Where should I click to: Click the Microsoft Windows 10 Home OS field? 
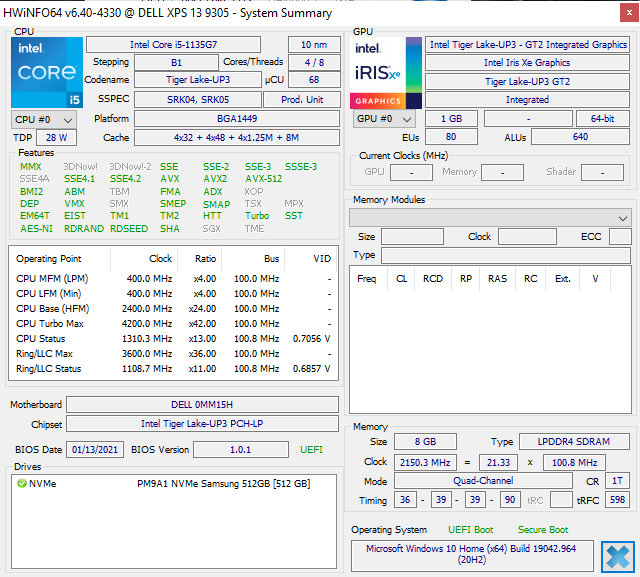[x=473, y=555]
